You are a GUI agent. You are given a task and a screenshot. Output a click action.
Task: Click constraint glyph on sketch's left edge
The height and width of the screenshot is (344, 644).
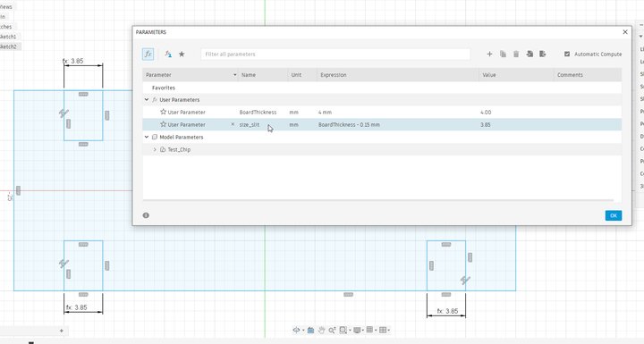click(x=18, y=190)
